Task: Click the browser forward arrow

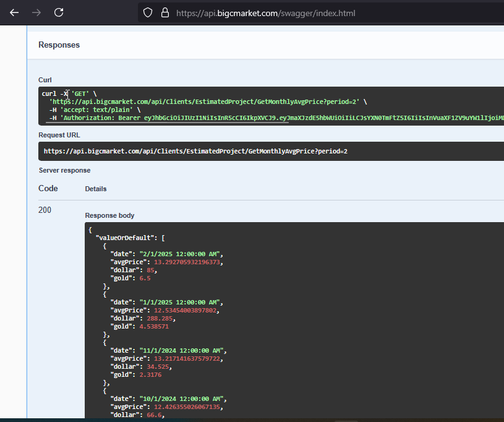Action: tap(36, 12)
